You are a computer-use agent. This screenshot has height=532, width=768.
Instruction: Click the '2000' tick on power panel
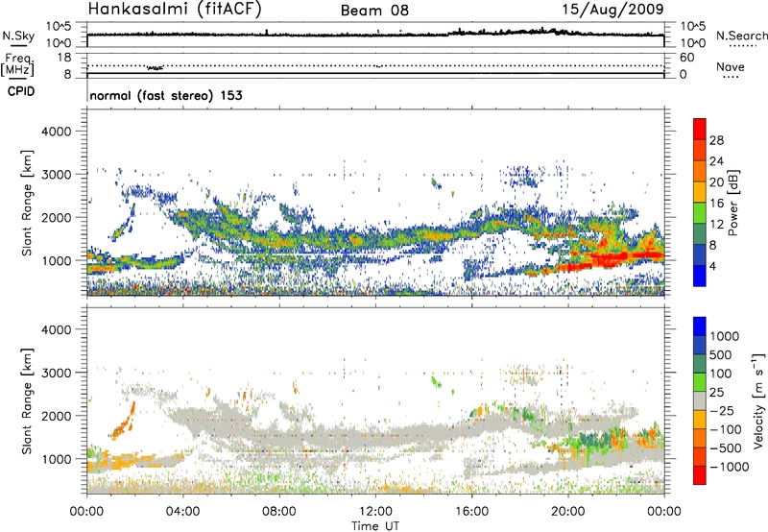coord(56,217)
